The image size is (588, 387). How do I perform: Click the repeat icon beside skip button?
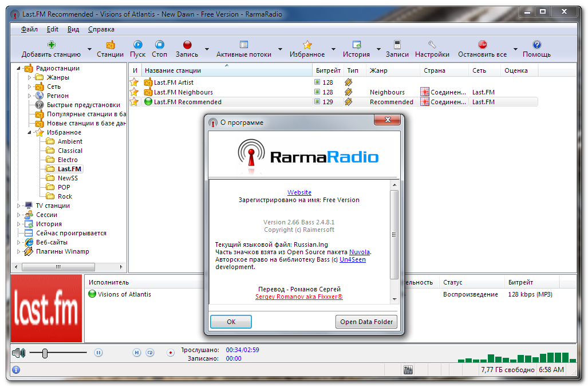click(x=150, y=353)
